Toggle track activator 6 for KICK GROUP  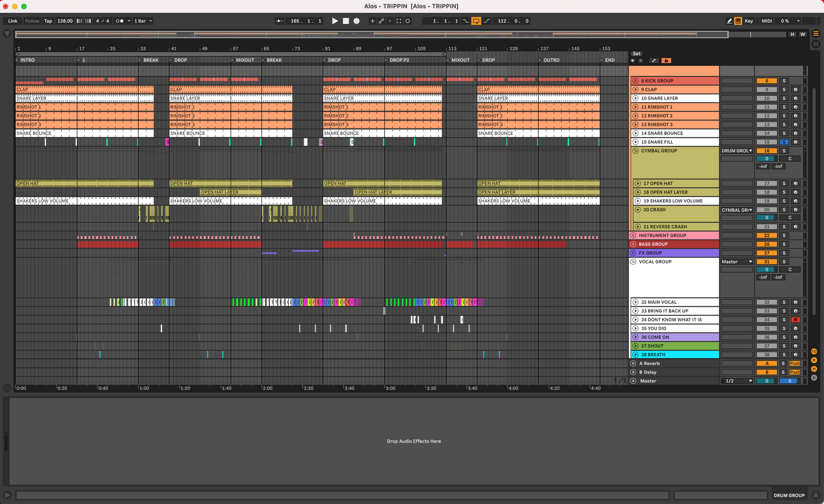(767, 81)
